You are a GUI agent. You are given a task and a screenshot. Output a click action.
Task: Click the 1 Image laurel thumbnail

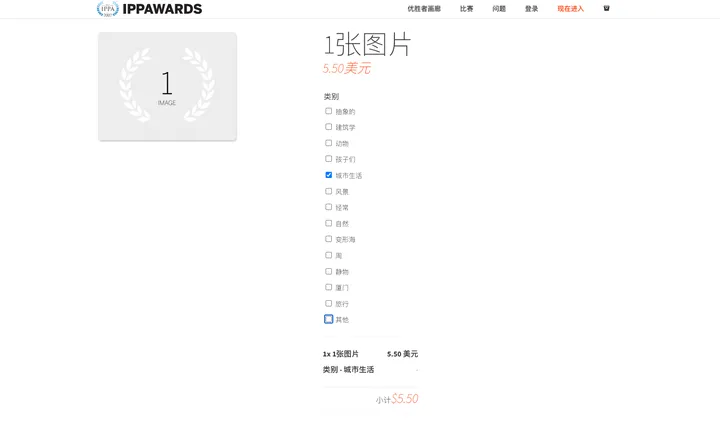167,86
